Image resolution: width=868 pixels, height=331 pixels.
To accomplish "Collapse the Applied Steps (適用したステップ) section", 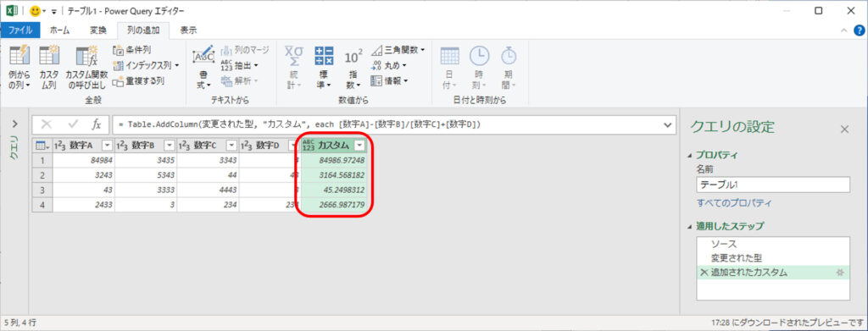I will tap(689, 227).
